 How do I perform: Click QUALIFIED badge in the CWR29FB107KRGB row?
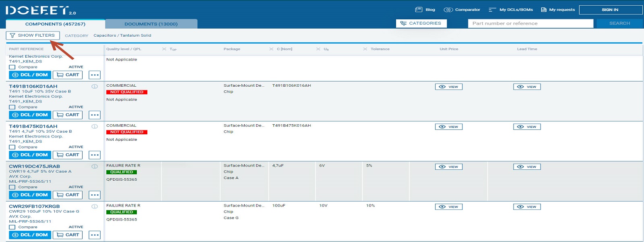[x=122, y=212]
